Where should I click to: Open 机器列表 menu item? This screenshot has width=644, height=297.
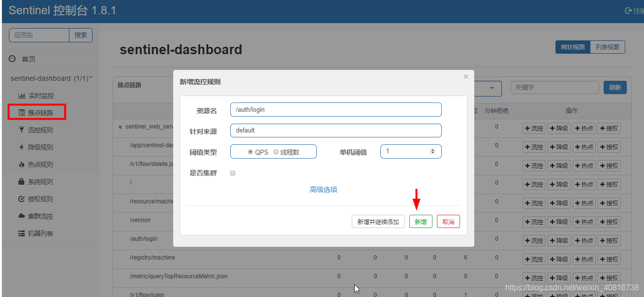click(x=40, y=233)
